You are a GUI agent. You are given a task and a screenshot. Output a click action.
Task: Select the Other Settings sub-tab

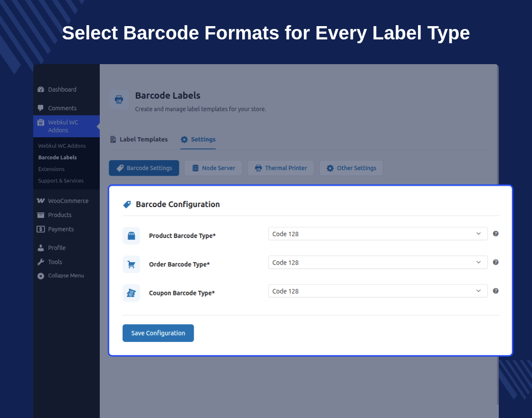point(351,168)
